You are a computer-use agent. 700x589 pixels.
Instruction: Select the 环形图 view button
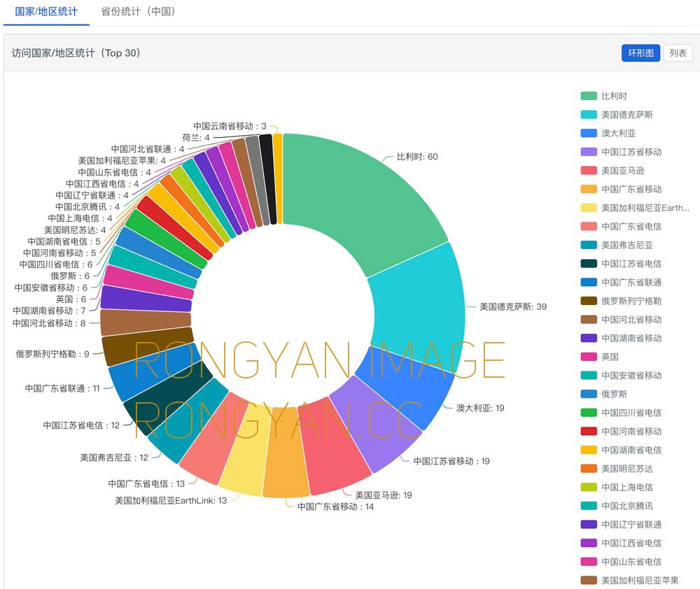pos(640,53)
